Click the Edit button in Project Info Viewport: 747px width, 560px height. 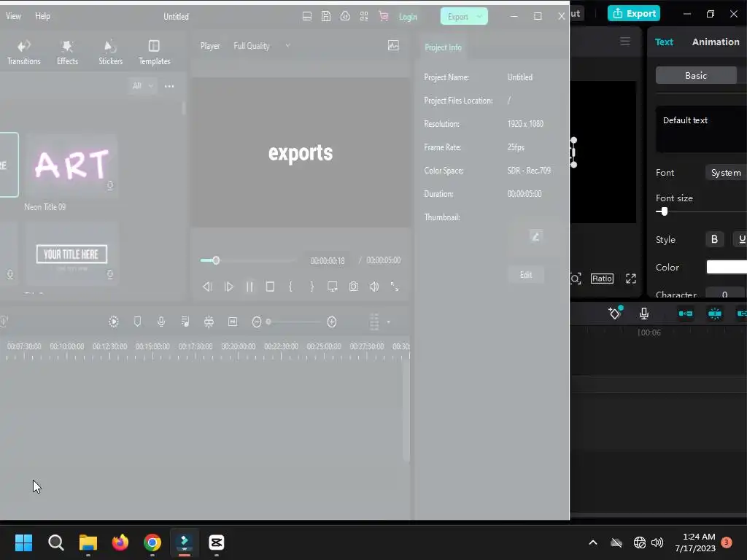click(526, 275)
